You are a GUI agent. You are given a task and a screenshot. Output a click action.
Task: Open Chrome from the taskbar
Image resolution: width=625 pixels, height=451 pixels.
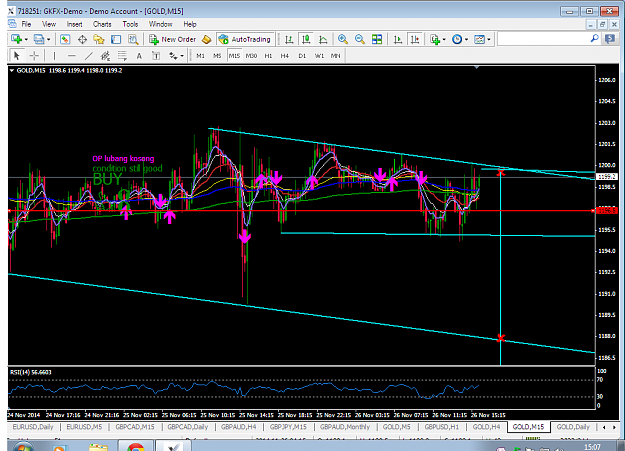pyautogui.click(x=136, y=446)
